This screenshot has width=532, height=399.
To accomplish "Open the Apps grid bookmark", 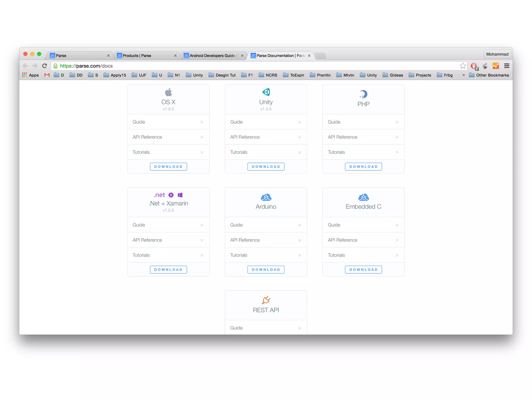I will click(x=30, y=75).
